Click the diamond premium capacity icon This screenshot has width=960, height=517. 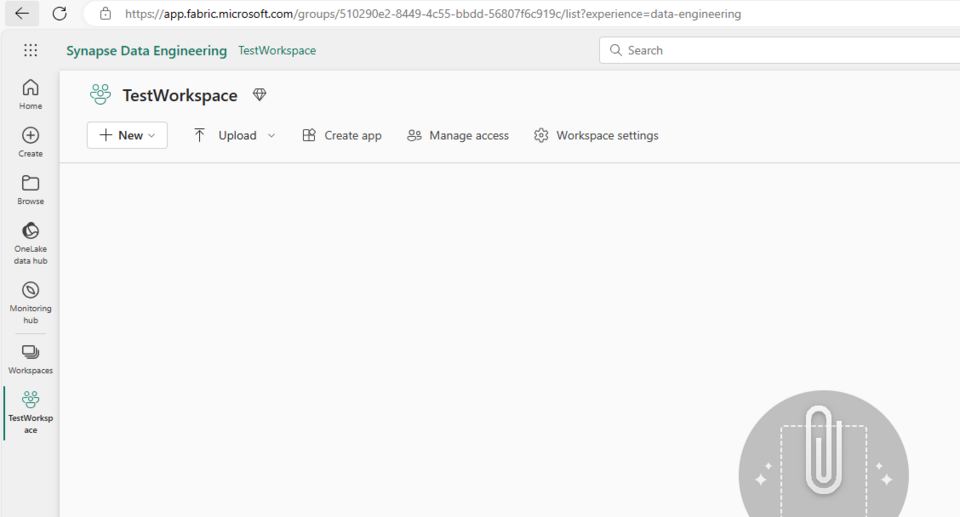[260, 95]
